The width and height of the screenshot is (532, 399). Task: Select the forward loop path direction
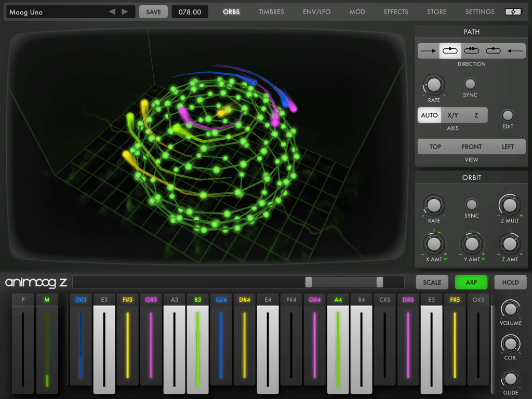tap(450, 51)
